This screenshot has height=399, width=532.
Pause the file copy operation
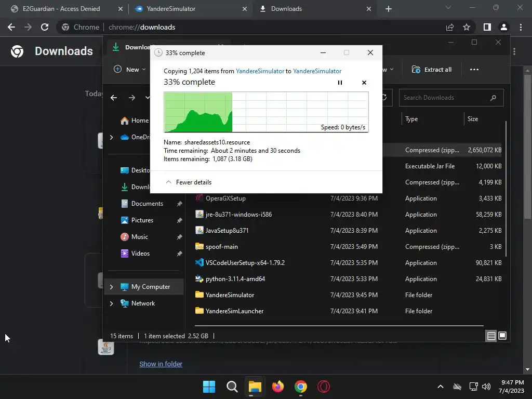click(x=340, y=83)
